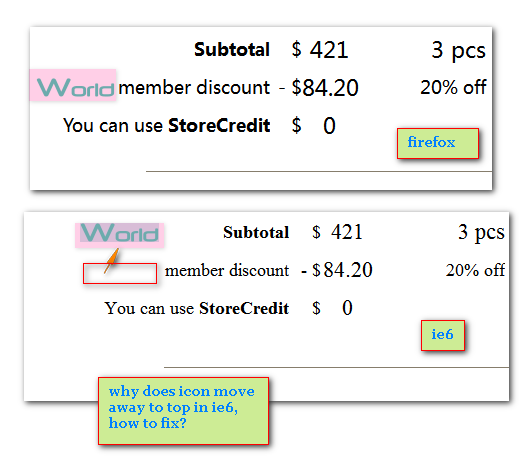Screen dimensions: 519x456
Task: Click the green question note about icon
Action: (x=183, y=411)
